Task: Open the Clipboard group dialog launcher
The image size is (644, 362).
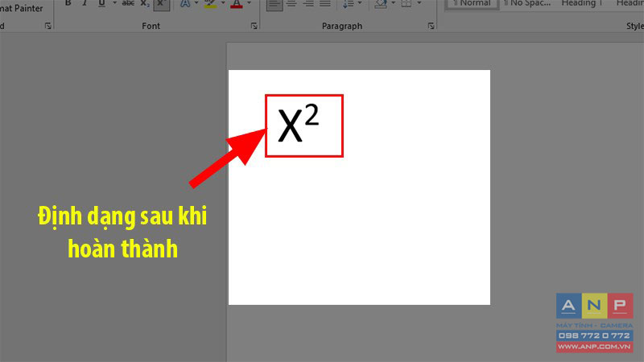Action: [x=48, y=26]
